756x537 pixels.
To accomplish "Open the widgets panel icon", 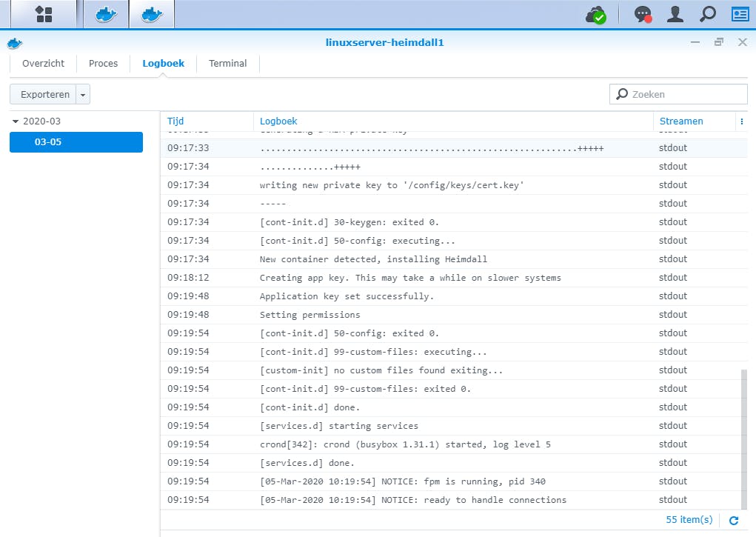I will 740,15.
